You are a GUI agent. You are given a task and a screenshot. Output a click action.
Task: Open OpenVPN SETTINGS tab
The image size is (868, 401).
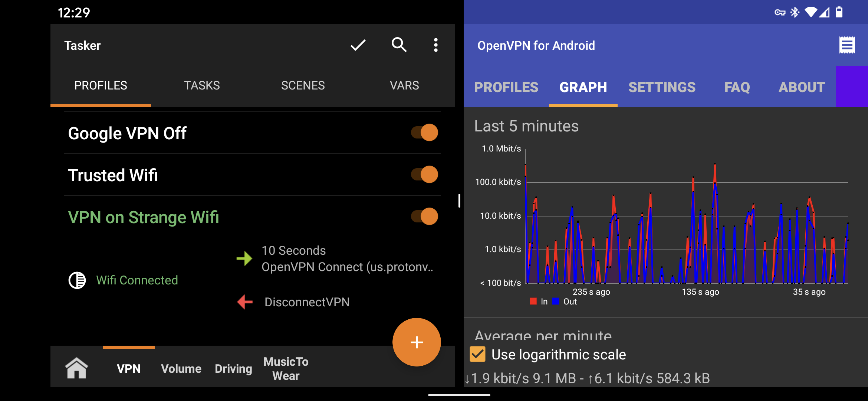pos(662,87)
